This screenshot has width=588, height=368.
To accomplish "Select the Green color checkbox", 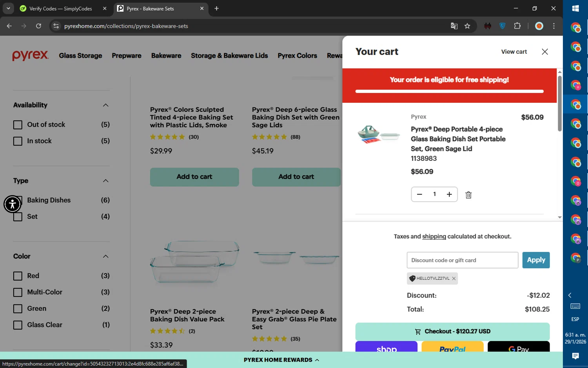I will 18,309.
